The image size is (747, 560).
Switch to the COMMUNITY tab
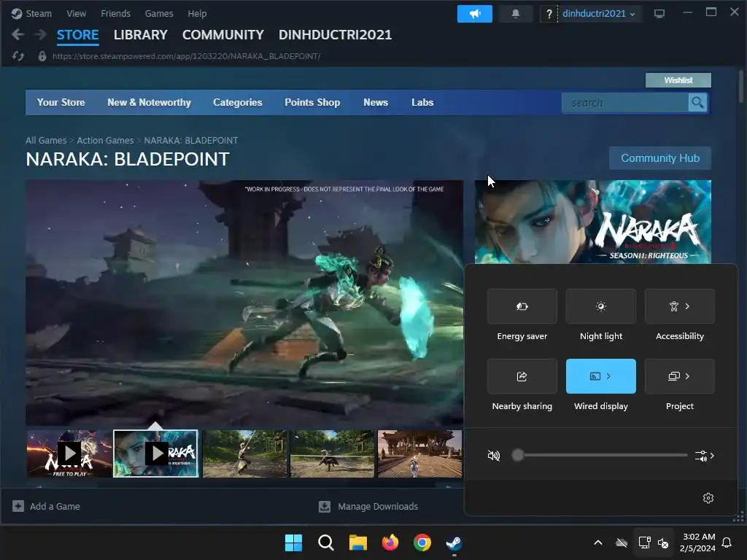click(x=223, y=35)
